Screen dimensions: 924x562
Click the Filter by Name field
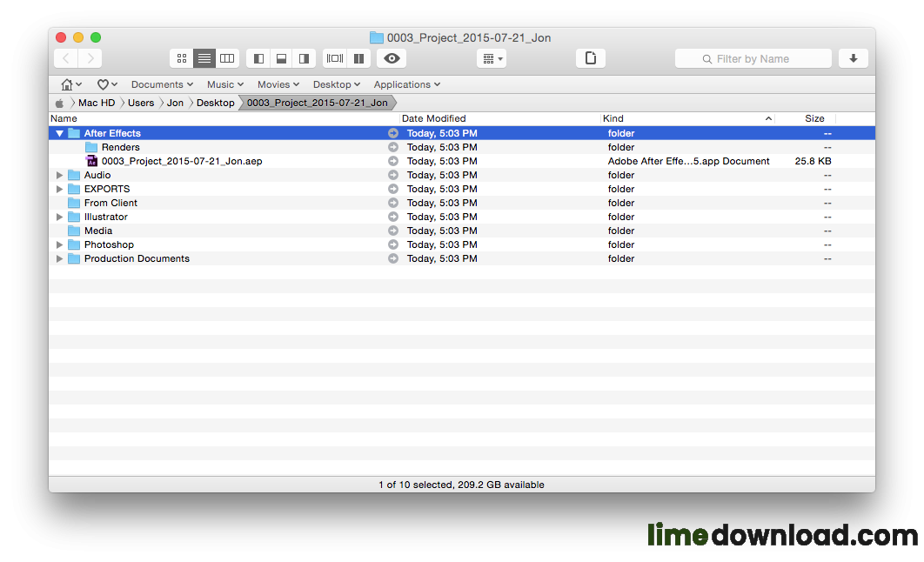(x=753, y=58)
